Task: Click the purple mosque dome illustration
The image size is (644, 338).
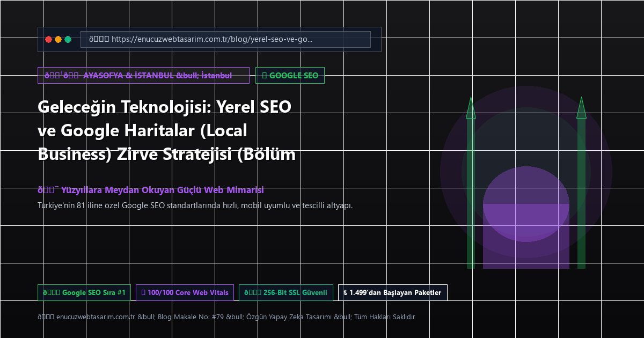Action: pos(526,204)
